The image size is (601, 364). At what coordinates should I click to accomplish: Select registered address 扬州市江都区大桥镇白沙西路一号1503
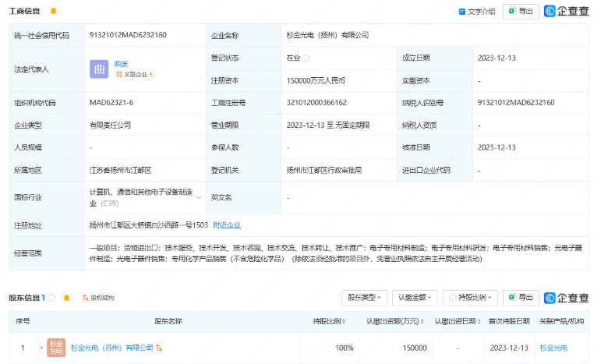[149, 225]
